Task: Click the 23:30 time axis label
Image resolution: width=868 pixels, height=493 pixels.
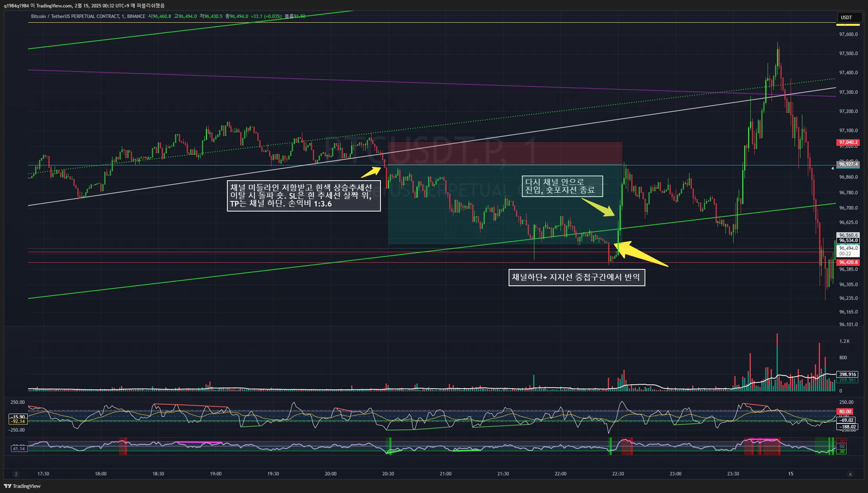Action: (x=733, y=474)
